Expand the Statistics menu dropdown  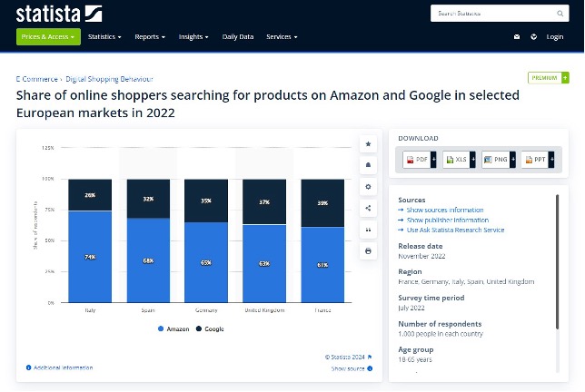[107, 37]
